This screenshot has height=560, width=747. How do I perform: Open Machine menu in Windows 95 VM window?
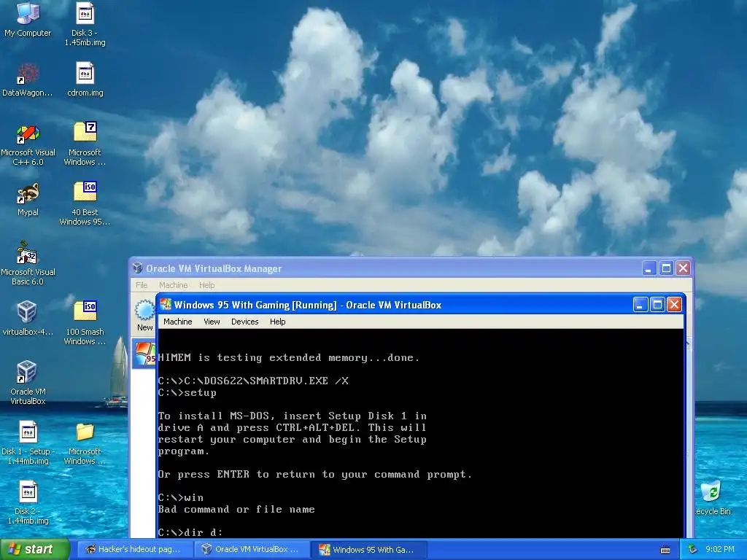coord(178,322)
